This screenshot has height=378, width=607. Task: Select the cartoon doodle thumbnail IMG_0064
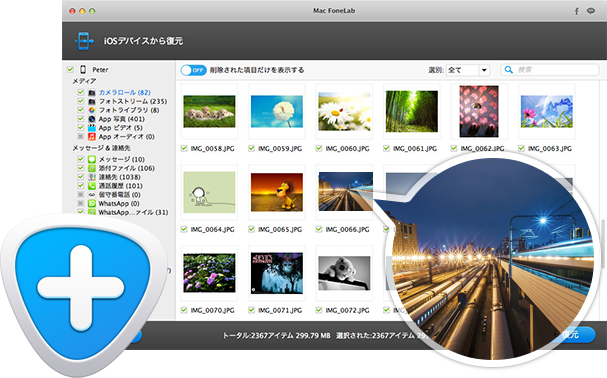209,192
